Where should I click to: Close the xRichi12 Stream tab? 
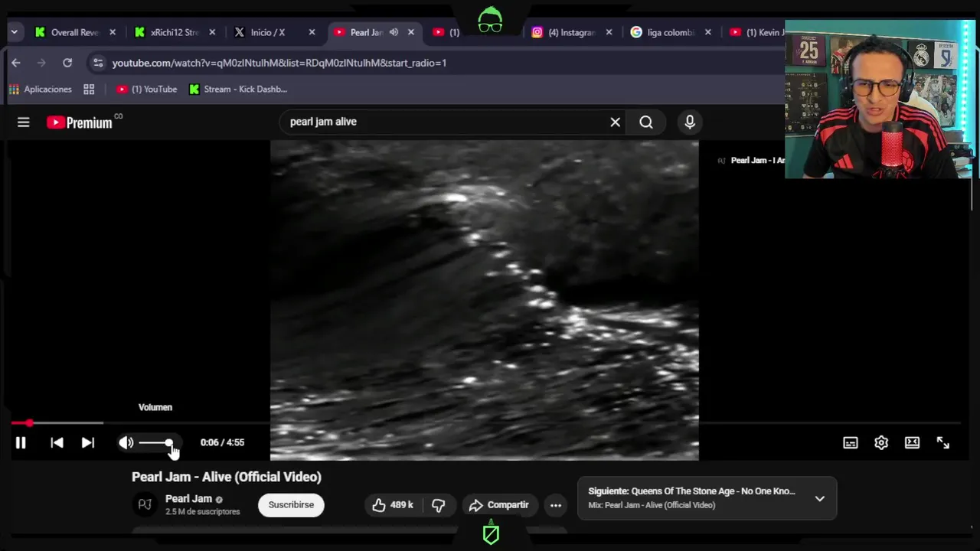pos(212,32)
